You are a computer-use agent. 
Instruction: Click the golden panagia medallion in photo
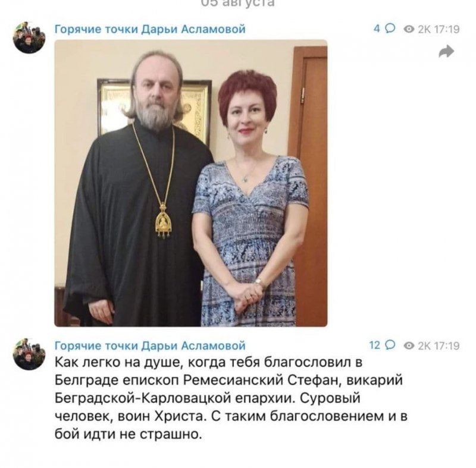click(x=163, y=221)
